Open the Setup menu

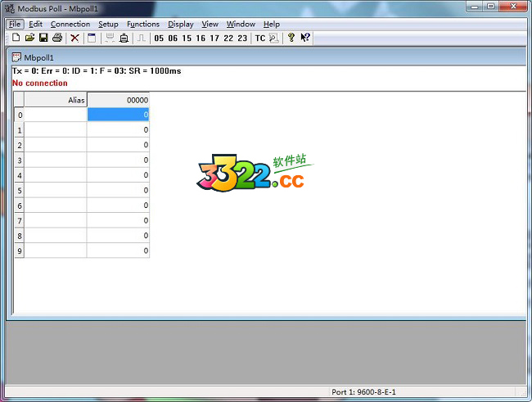[x=108, y=24]
